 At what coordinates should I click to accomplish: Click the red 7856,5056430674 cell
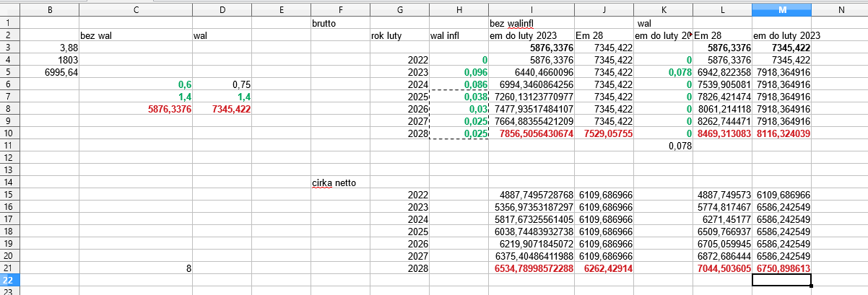click(x=531, y=133)
